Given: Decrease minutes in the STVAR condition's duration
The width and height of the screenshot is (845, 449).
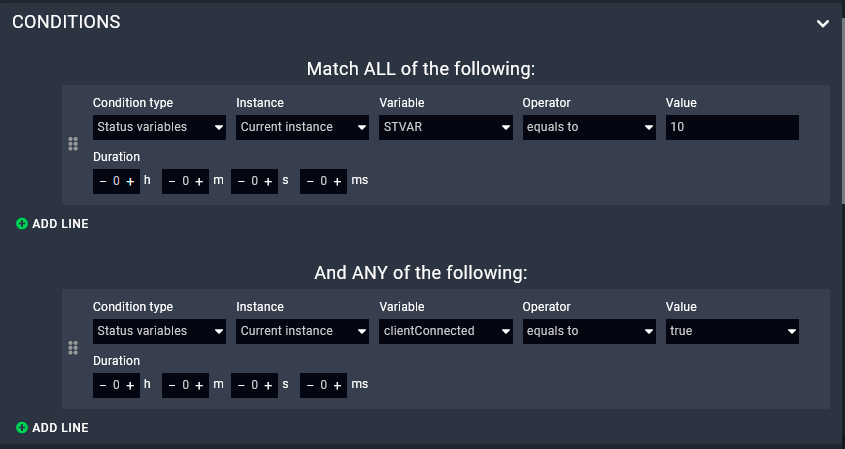Looking at the screenshot, I should tap(172, 181).
